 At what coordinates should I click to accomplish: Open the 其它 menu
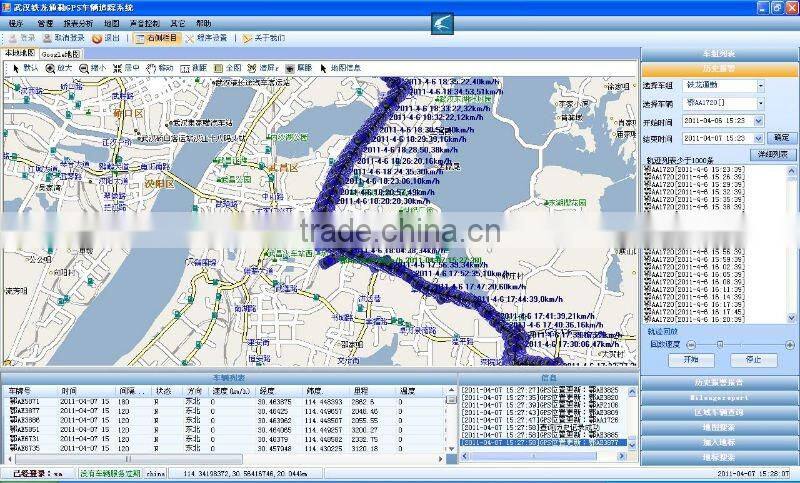click(x=178, y=23)
